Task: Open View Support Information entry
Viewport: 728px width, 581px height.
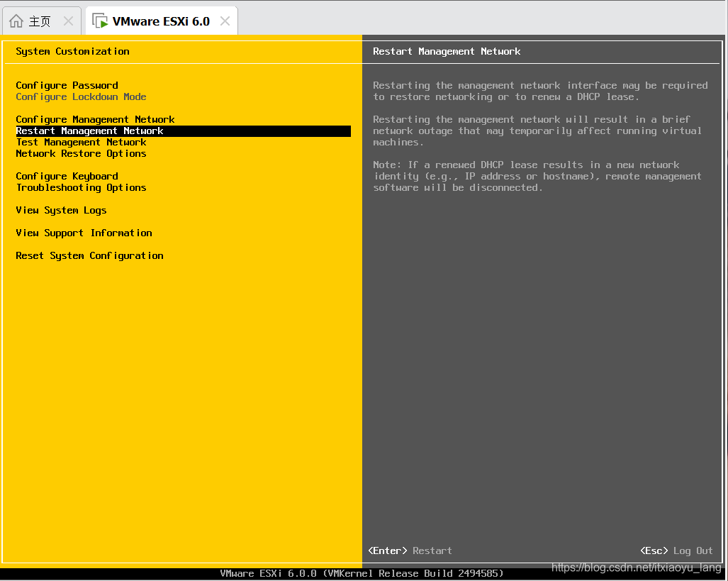Action: tap(84, 233)
